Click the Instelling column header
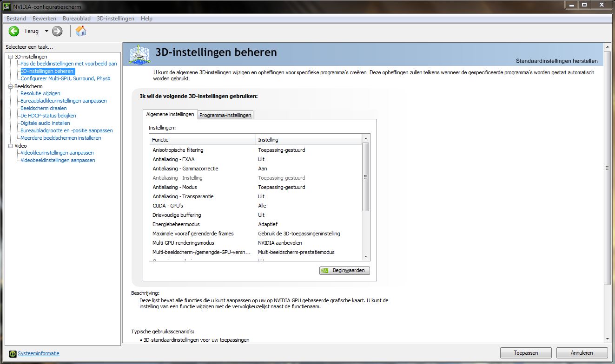Image resolution: width=615 pixels, height=364 pixels. coord(308,140)
